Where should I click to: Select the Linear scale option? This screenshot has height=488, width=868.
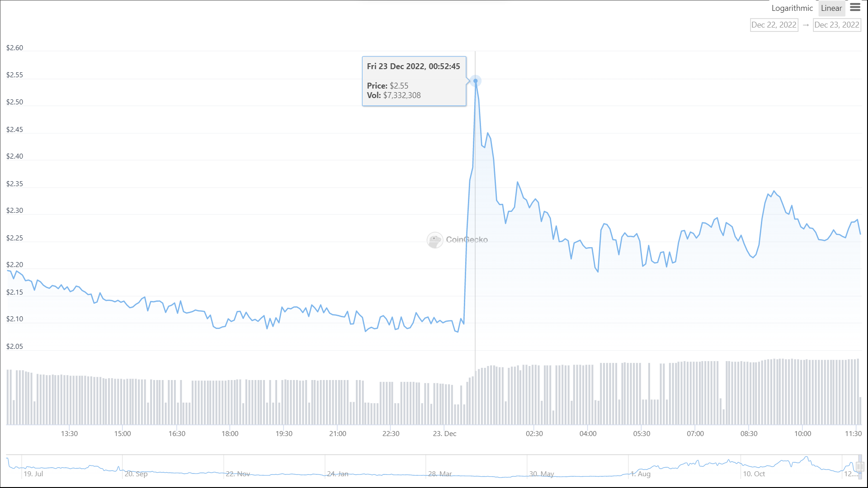[831, 8]
